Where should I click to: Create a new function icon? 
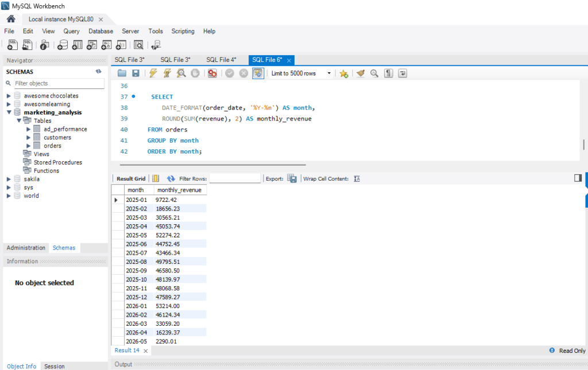pos(121,45)
